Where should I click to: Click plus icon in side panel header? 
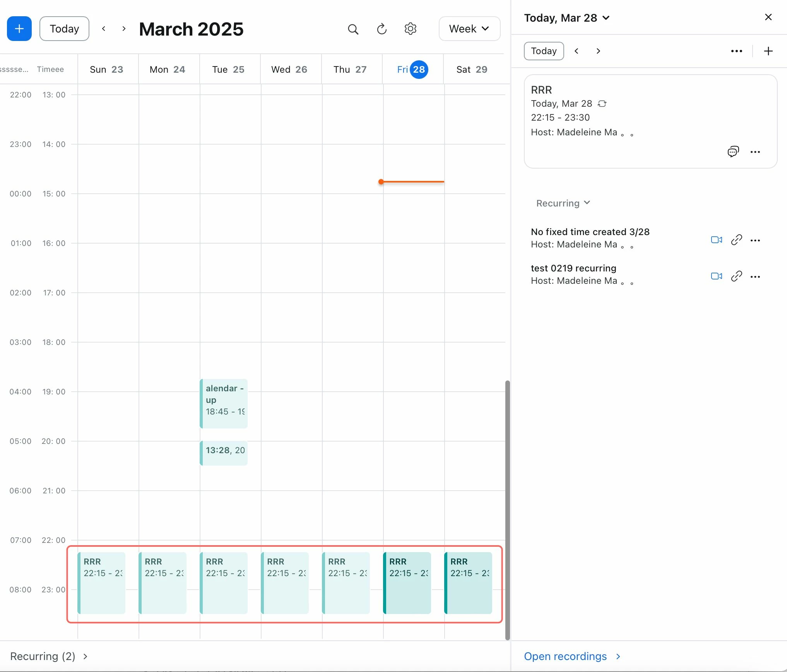pos(768,51)
